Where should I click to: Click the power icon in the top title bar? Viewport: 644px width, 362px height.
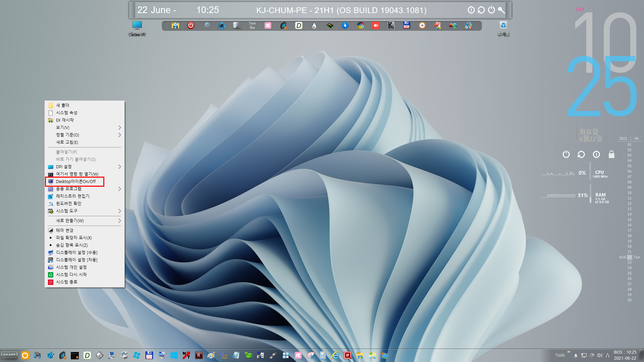click(x=491, y=10)
